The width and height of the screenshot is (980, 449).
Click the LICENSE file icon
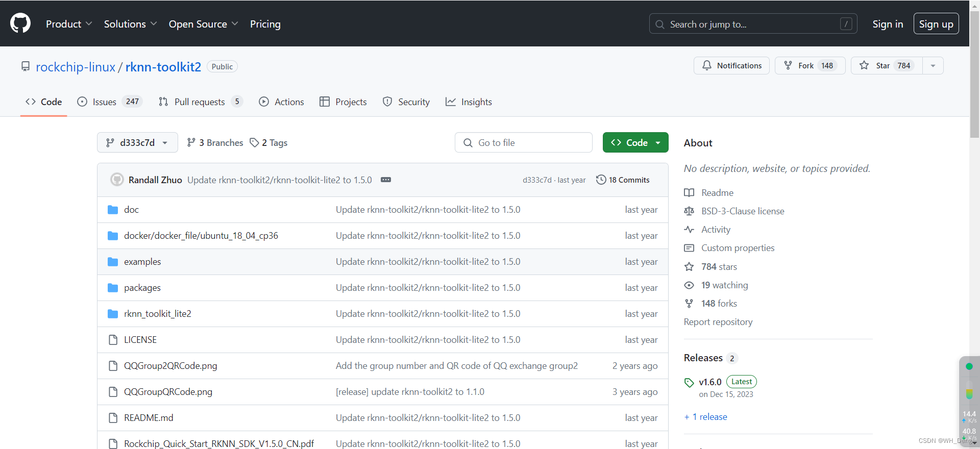pos(113,340)
